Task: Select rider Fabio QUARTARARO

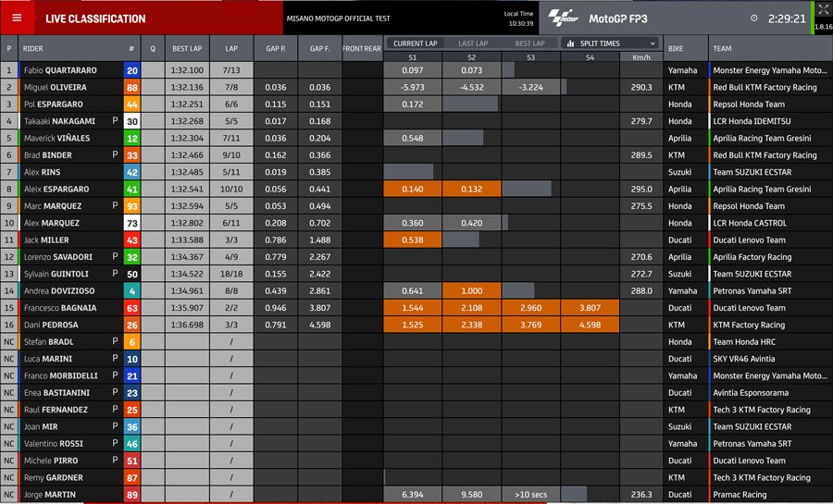Action: (x=60, y=70)
